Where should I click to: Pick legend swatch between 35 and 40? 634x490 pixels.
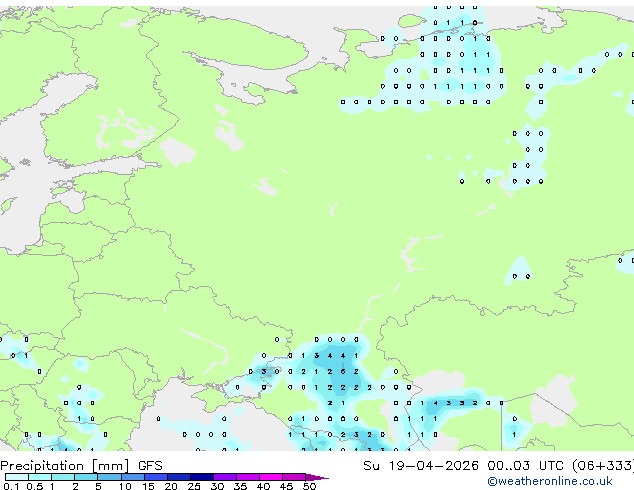[x=247, y=477]
